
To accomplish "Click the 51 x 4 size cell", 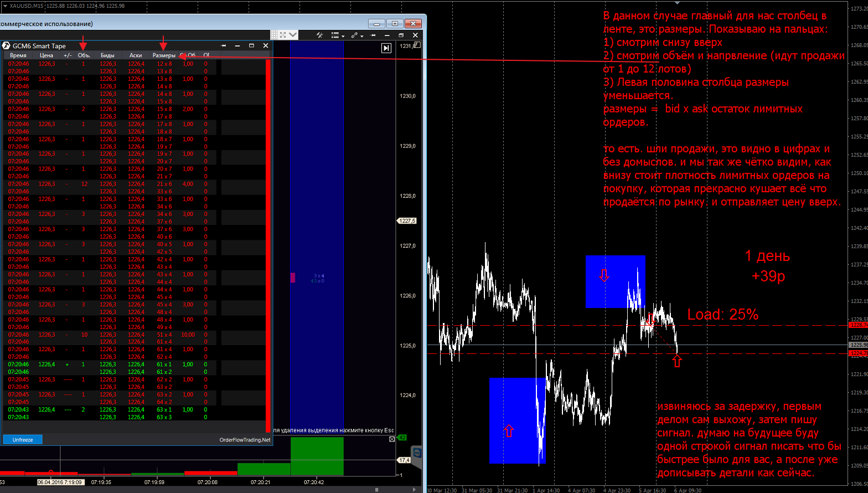I will tap(164, 335).
